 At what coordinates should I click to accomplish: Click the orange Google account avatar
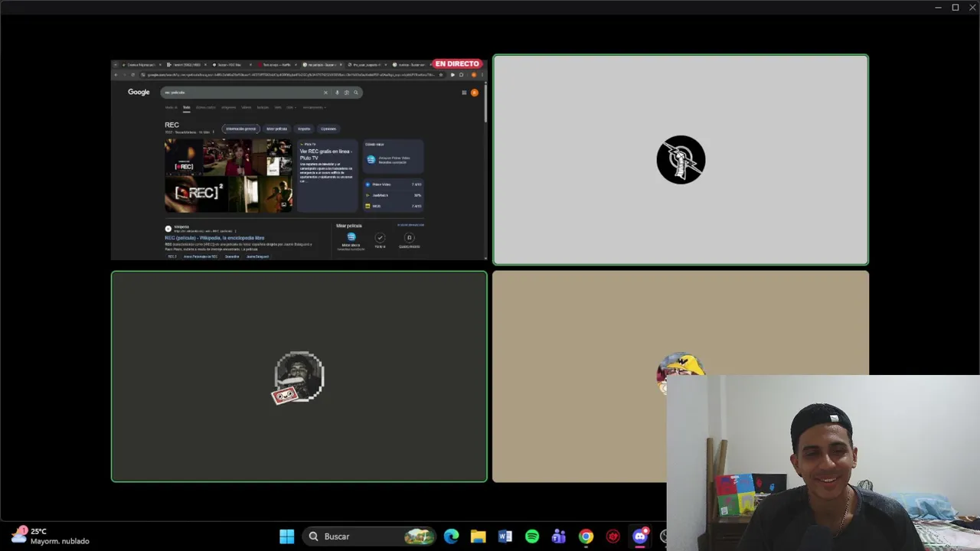(x=475, y=93)
